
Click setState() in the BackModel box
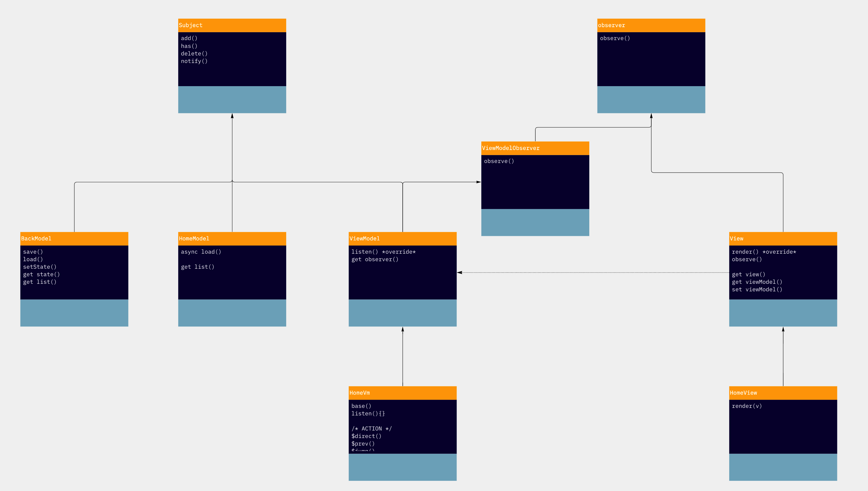point(40,267)
